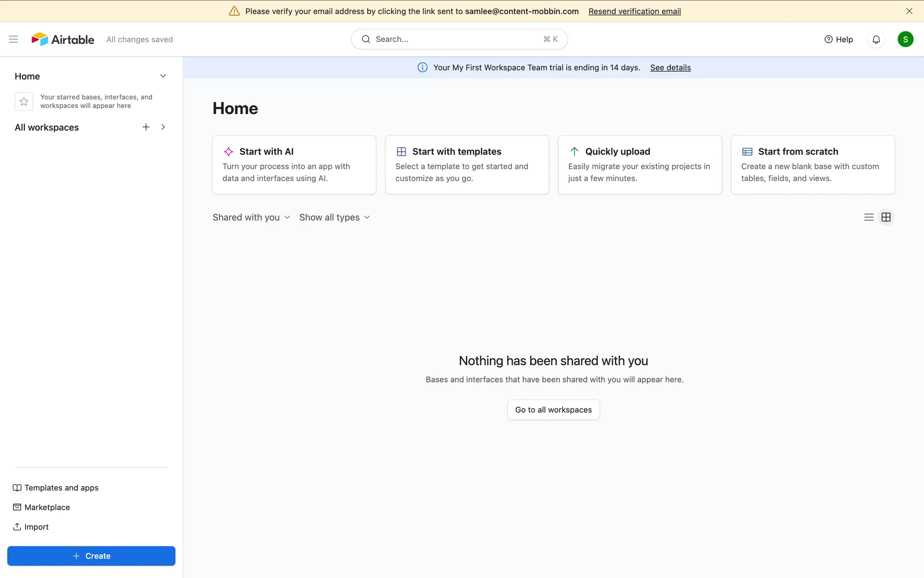The height and width of the screenshot is (578, 924).
Task: Dismiss the email verification banner
Action: [909, 11]
